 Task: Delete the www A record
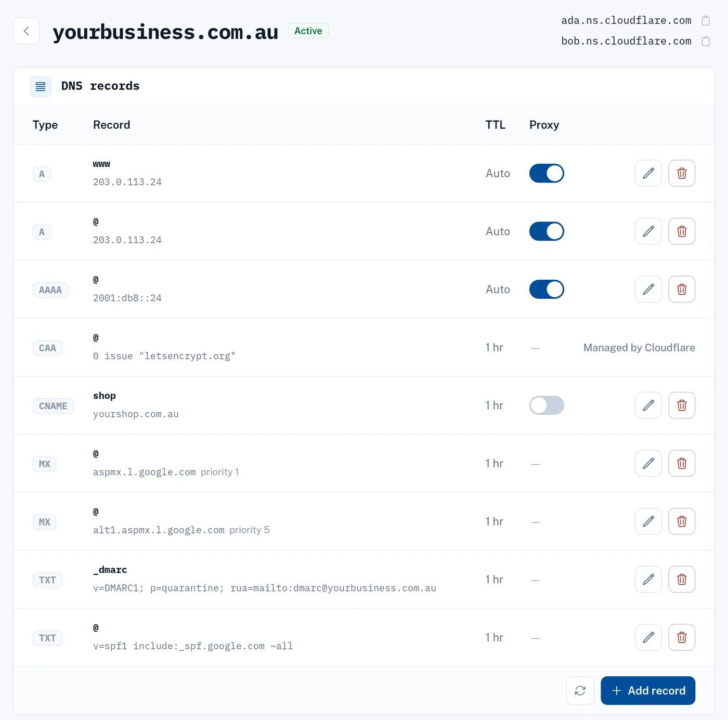click(x=682, y=173)
